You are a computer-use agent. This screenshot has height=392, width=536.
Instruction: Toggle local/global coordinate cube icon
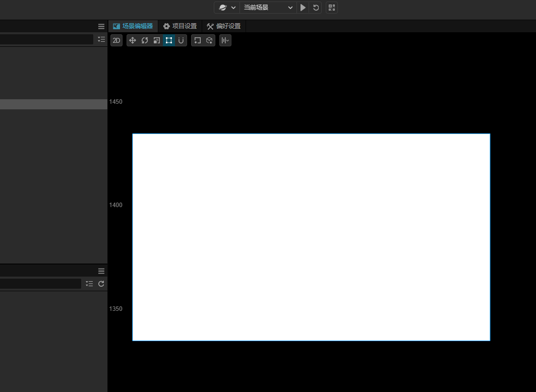coord(209,40)
